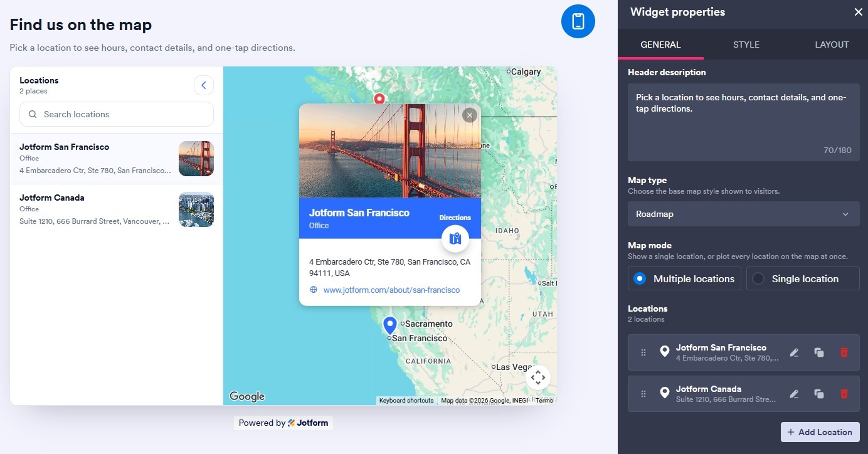Open the Golden Gate thumbnail in the list
The image size is (868, 454).
(196, 159)
